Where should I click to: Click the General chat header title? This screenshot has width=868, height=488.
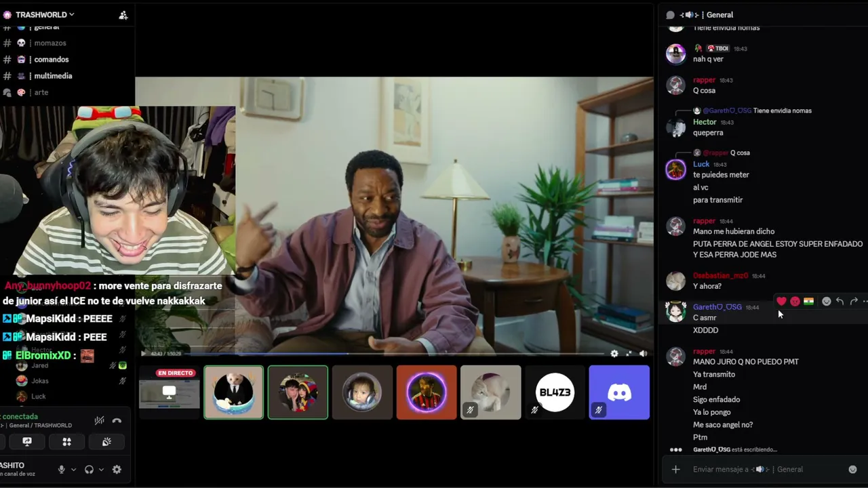[x=719, y=15]
